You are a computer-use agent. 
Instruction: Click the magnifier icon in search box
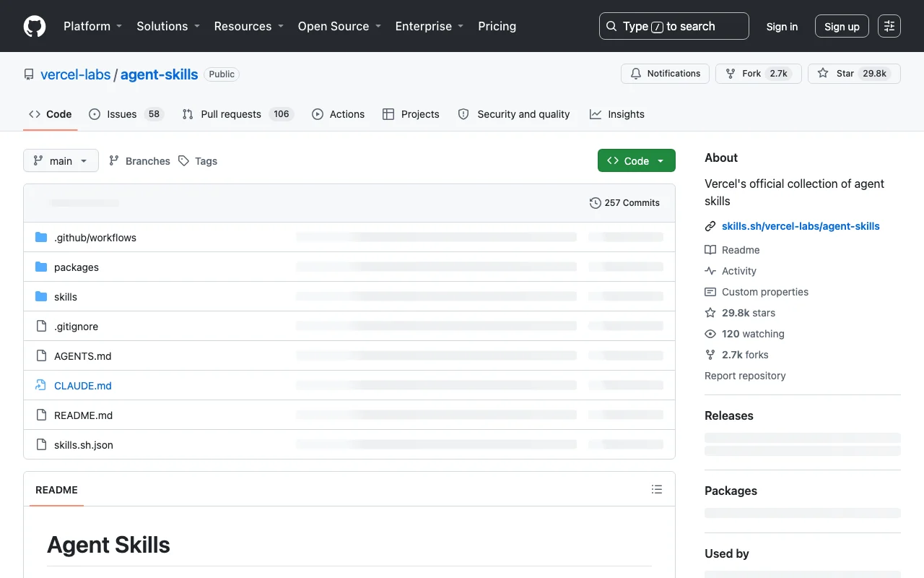611,26
